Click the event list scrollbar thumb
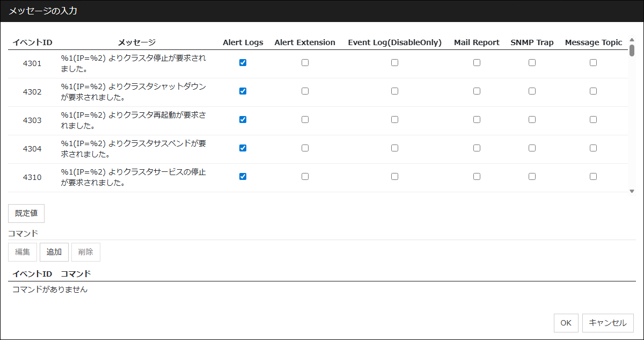The width and height of the screenshot is (644, 340). (632, 50)
